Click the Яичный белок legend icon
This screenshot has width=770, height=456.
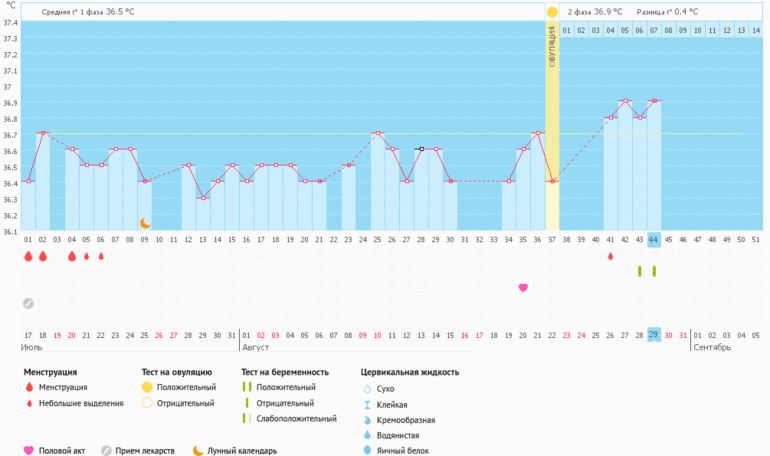(x=366, y=450)
